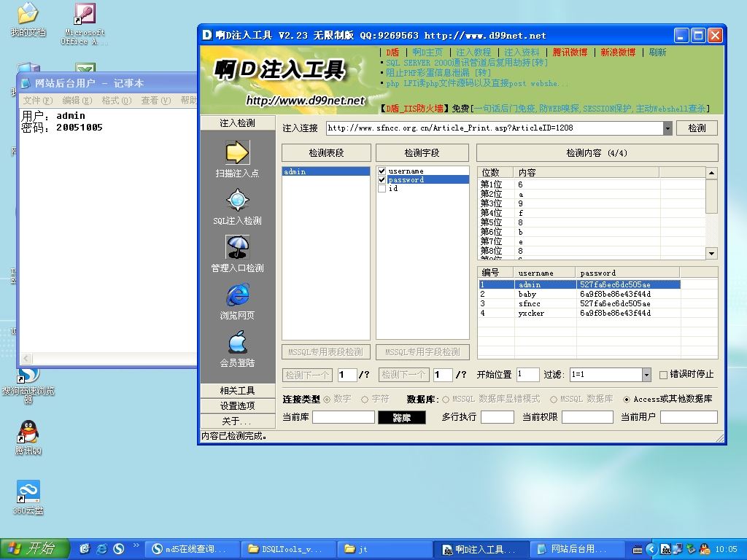This screenshot has height=560, width=747.
Task: Select Access或其他数据库 radio button
Action: pos(627,400)
